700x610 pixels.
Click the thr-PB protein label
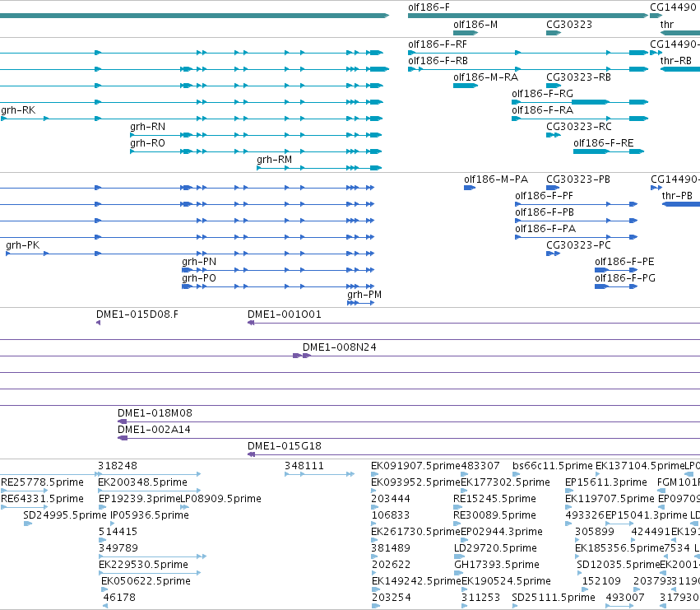point(677,196)
